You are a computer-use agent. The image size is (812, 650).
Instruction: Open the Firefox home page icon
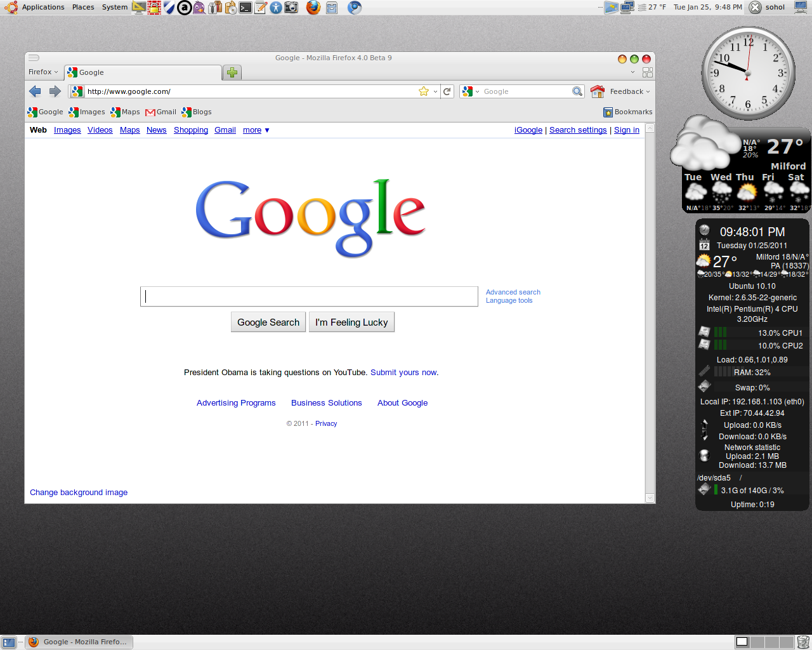click(x=597, y=91)
